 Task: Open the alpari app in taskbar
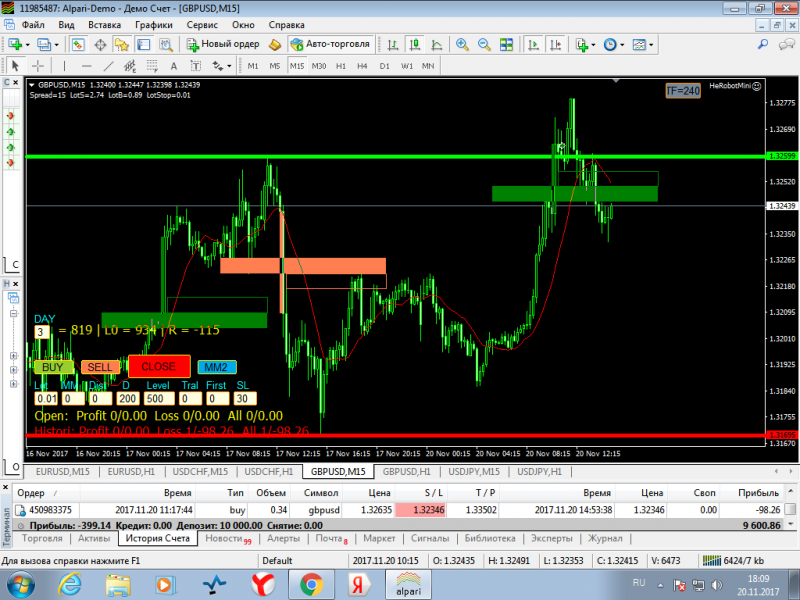click(408, 585)
